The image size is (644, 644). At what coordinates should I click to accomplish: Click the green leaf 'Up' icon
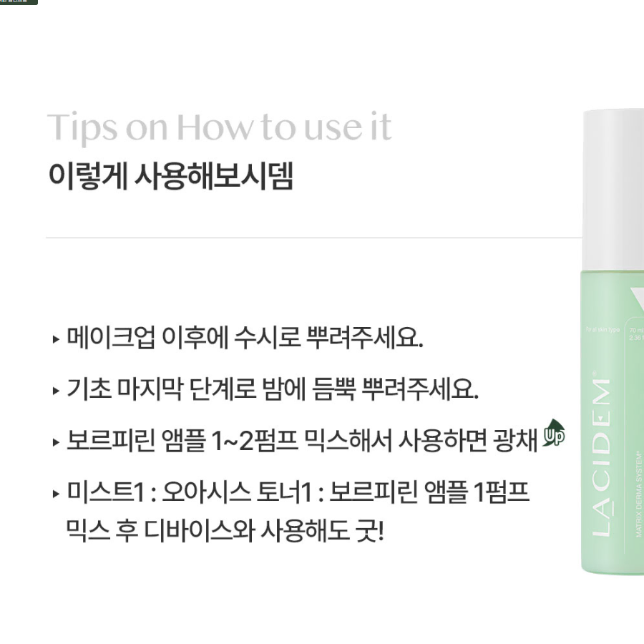coord(554,432)
